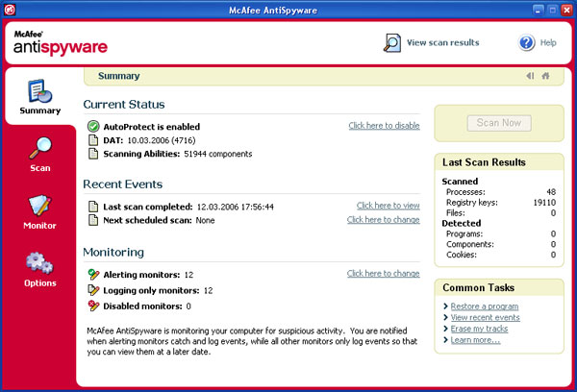
Task: Click the home icon in Summary bar
Action: tap(545, 76)
